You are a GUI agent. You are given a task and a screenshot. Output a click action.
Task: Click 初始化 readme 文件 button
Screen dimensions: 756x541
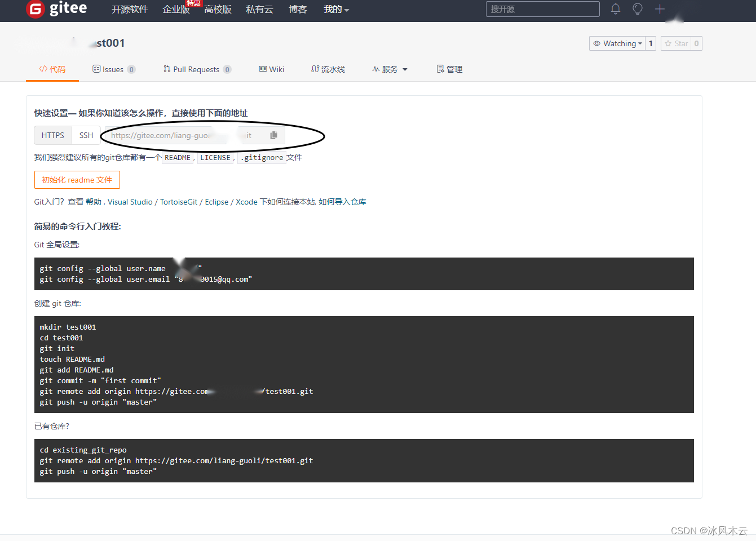77,180
